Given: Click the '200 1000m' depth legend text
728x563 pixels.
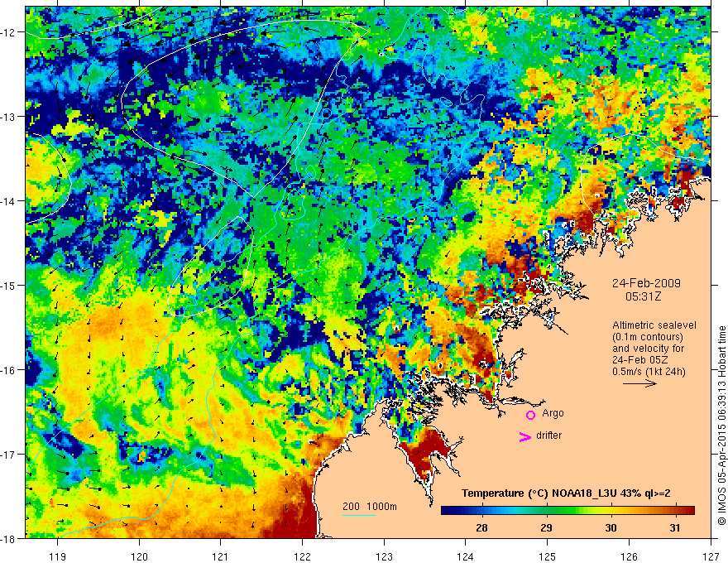Looking at the screenshot, I should coord(370,507).
